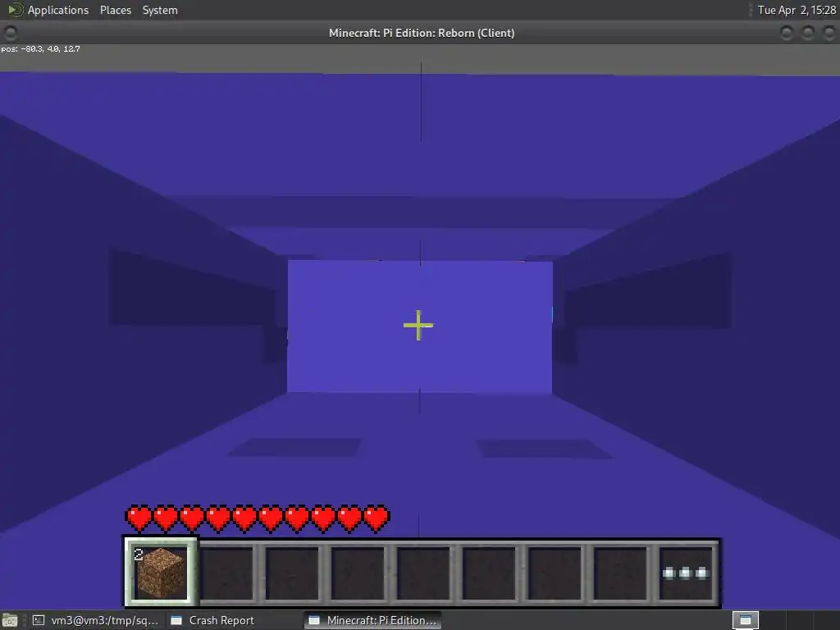The image size is (840, 630).
Task: Select the dirt block hotbar slot
Action: (x=162, y=573)
